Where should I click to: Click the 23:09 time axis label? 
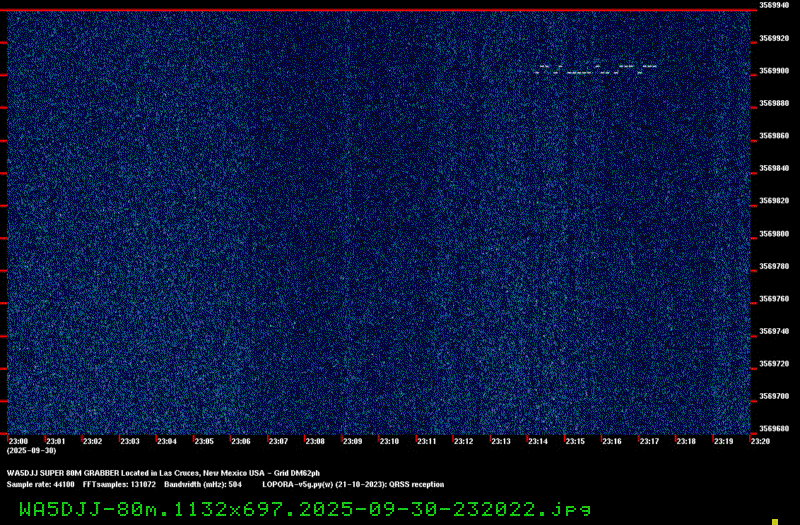[352, 441]
